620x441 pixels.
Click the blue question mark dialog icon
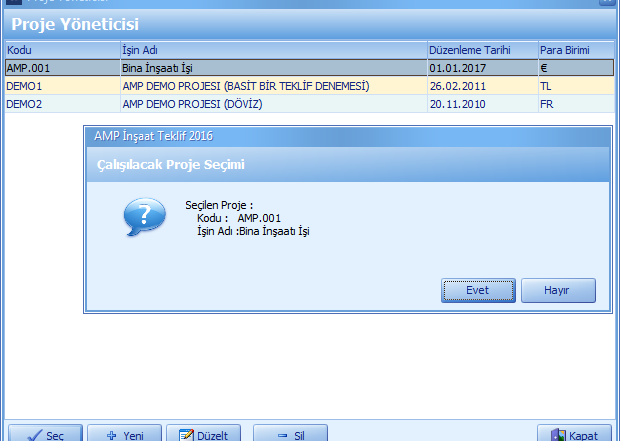click(144, 217)
